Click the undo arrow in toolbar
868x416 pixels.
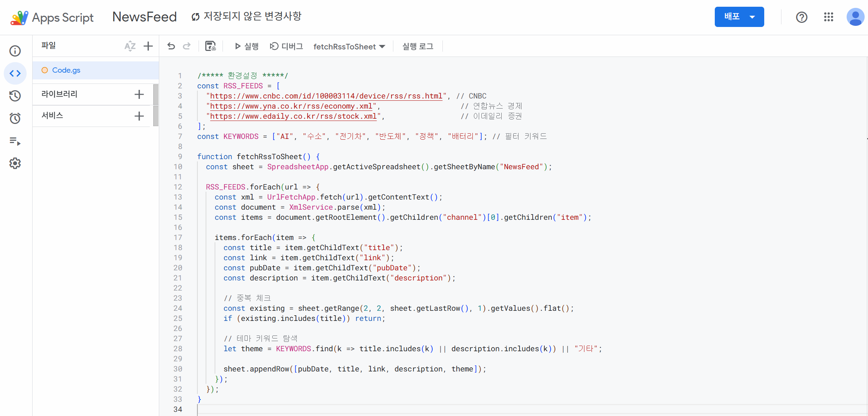(x=171, y=46)
